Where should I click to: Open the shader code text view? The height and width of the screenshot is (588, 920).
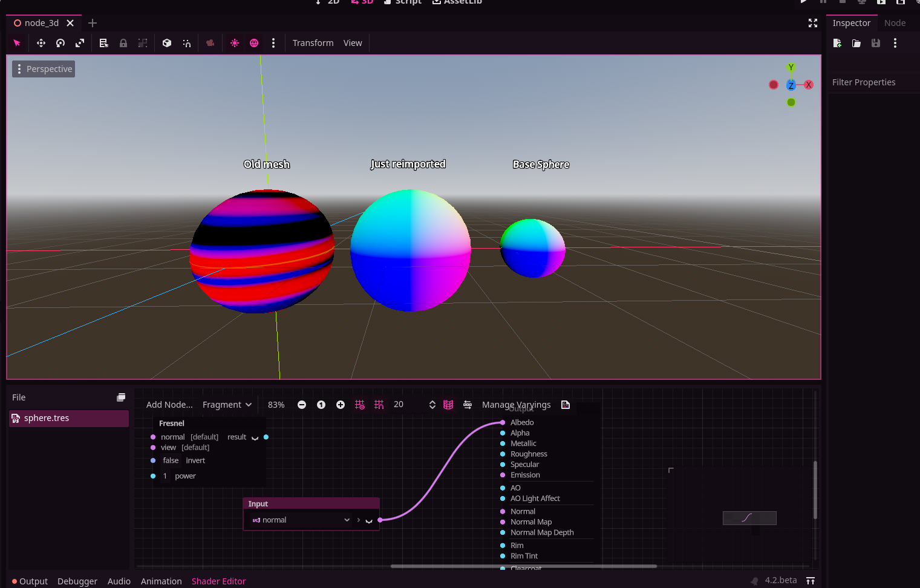tap(565, 404)
